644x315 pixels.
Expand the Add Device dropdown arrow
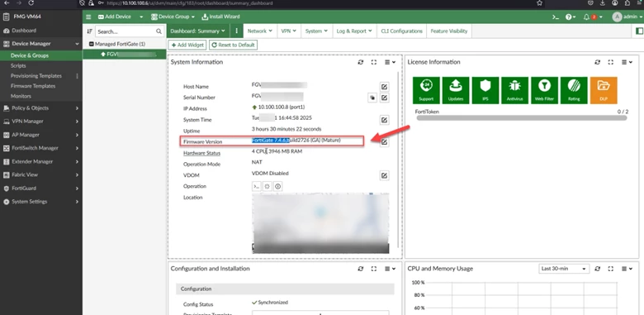click(141, 17)
